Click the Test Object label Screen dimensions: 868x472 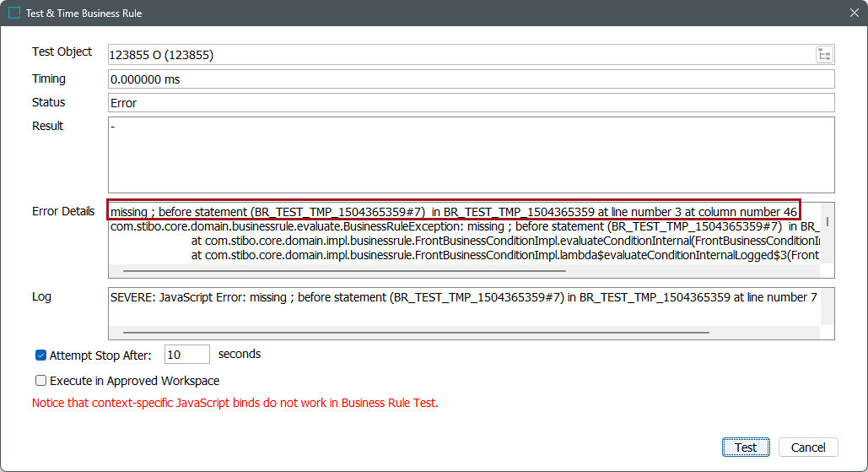pyautogui.click(x=62, y=52)
